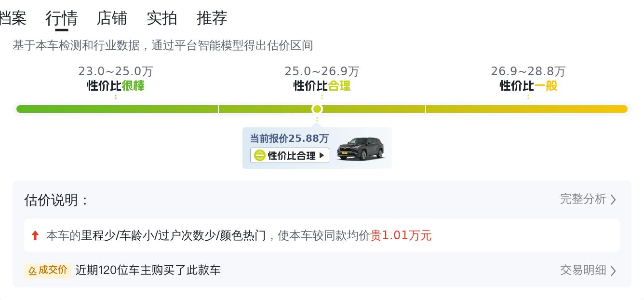Image resolution: width=644 pixels, height=300 pixels.
Task: Go to the 实拍 tab
Action: (x=162, y=18)
